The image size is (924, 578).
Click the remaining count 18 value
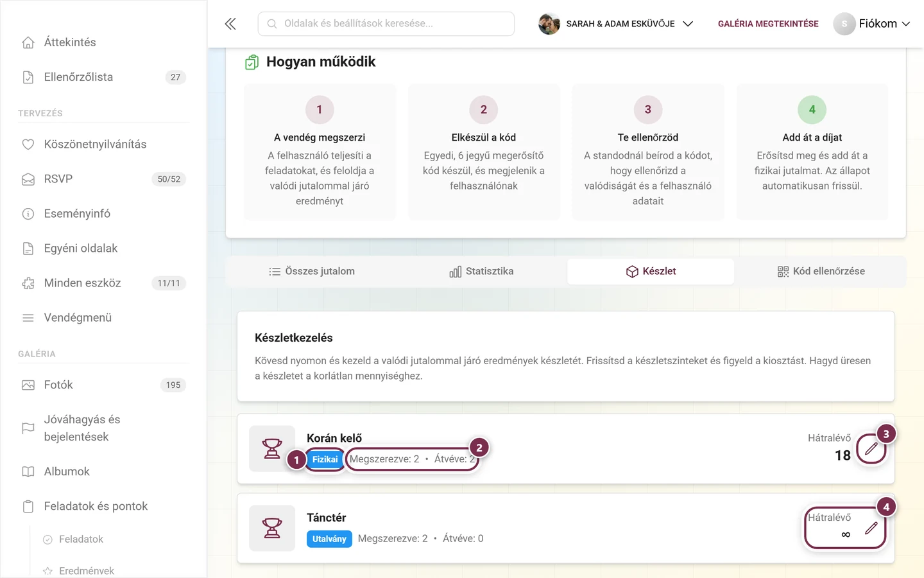point(843,455)
